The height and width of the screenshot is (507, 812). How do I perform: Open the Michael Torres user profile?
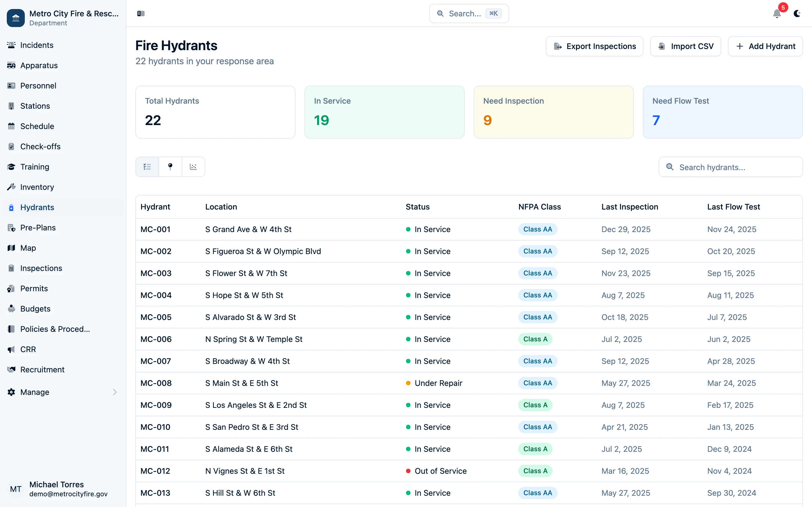[57, 489]
